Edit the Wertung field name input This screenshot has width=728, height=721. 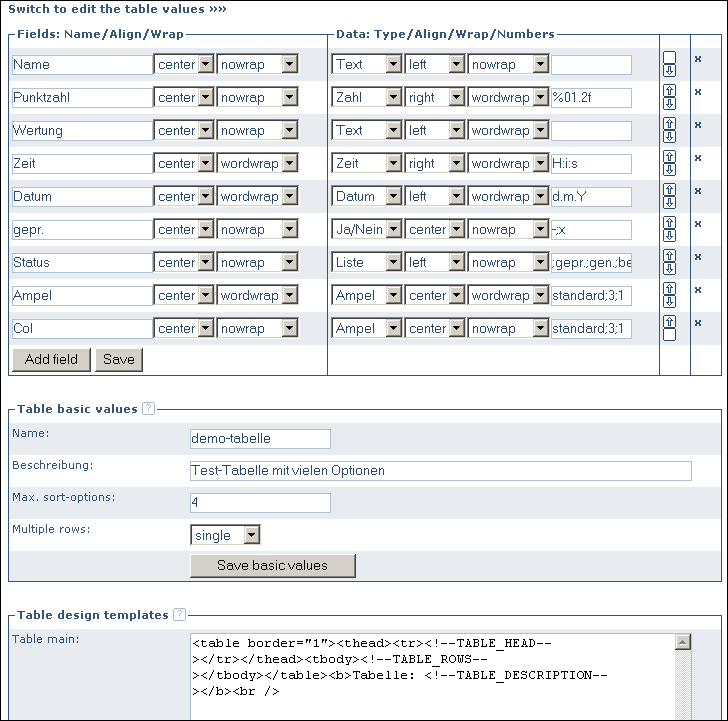tap(82, 130)
